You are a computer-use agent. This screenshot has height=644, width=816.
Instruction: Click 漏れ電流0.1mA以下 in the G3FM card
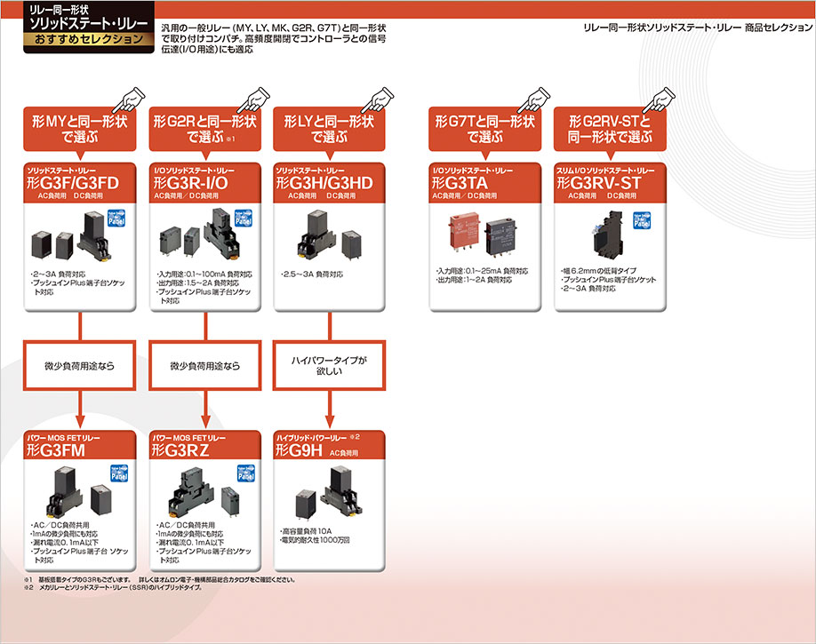[x=65, y=543]
